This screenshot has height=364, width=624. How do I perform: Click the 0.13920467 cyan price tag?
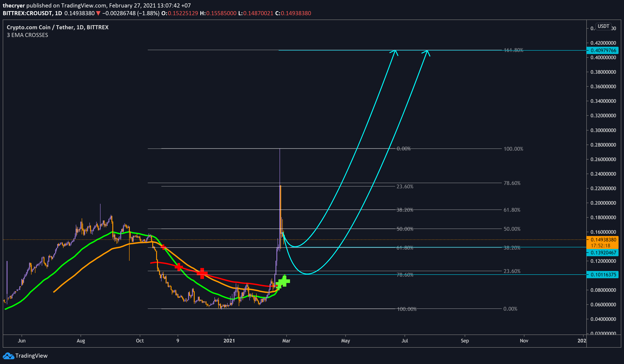pos(602,253)
